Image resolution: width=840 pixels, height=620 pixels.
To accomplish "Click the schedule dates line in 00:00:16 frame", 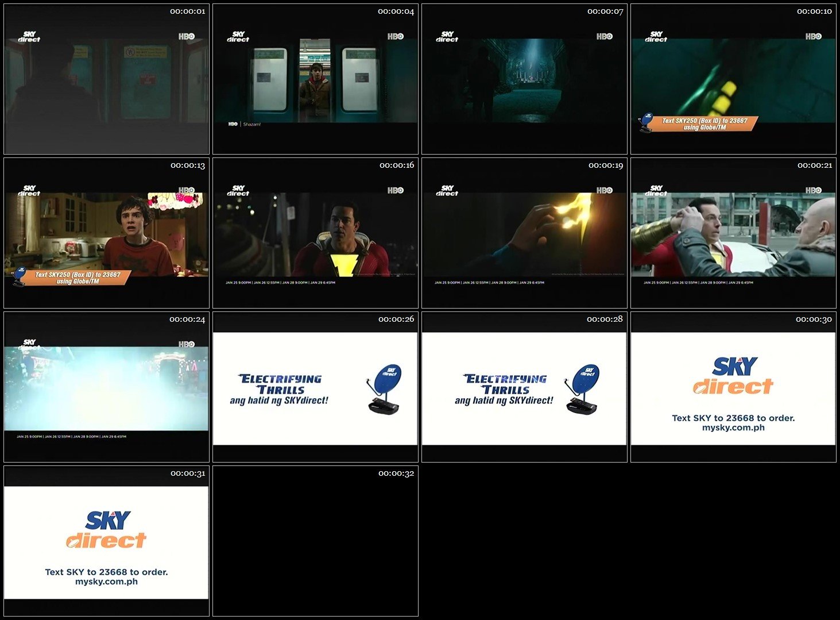I will pyautogui.click(x=280, y=283).
